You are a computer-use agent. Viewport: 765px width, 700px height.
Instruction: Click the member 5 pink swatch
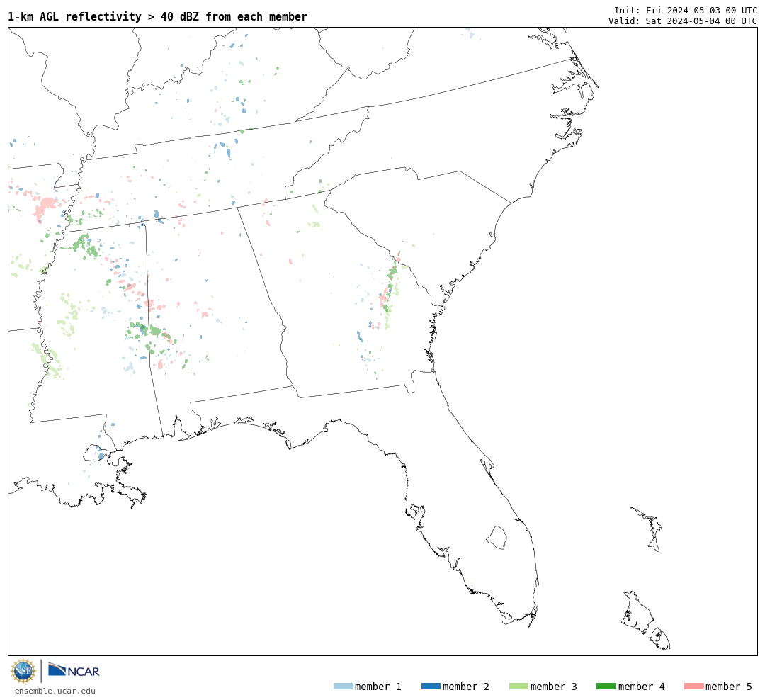[x=693, y=687]
